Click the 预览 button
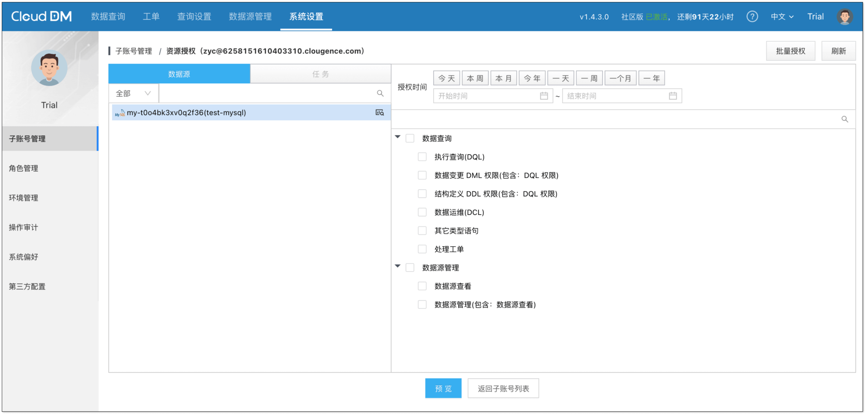 coord(443,388)
